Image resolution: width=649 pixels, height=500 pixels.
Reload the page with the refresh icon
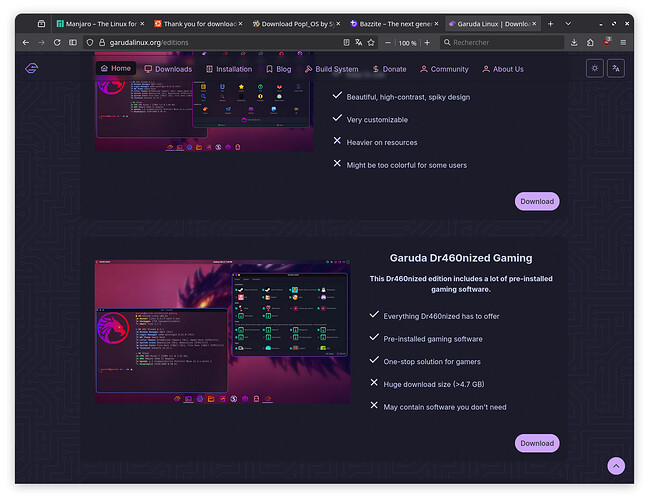pyautogui.click(x=57, y=42)
